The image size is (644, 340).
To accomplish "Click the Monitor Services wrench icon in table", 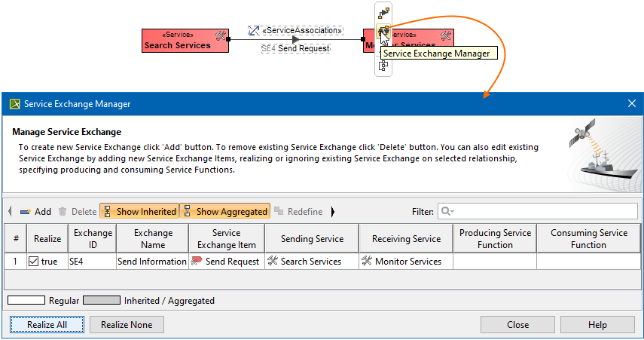I will pyautogui.click(x=367, y=262).
